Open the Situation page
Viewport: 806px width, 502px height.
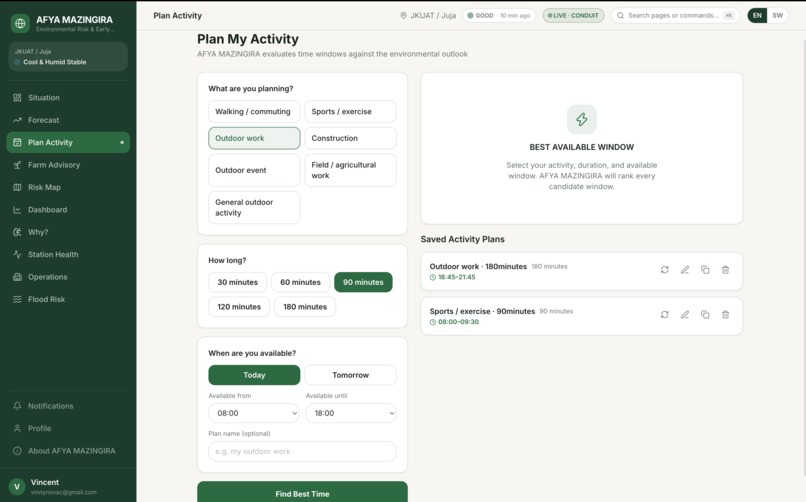click(68, 98)
